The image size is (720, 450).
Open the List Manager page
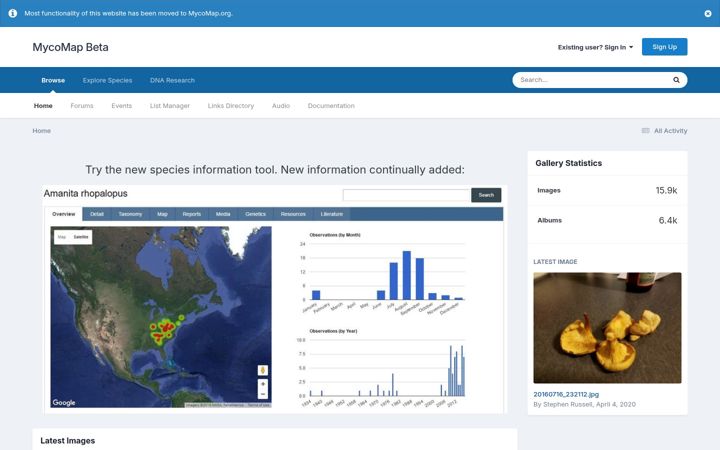click(169, 106)
